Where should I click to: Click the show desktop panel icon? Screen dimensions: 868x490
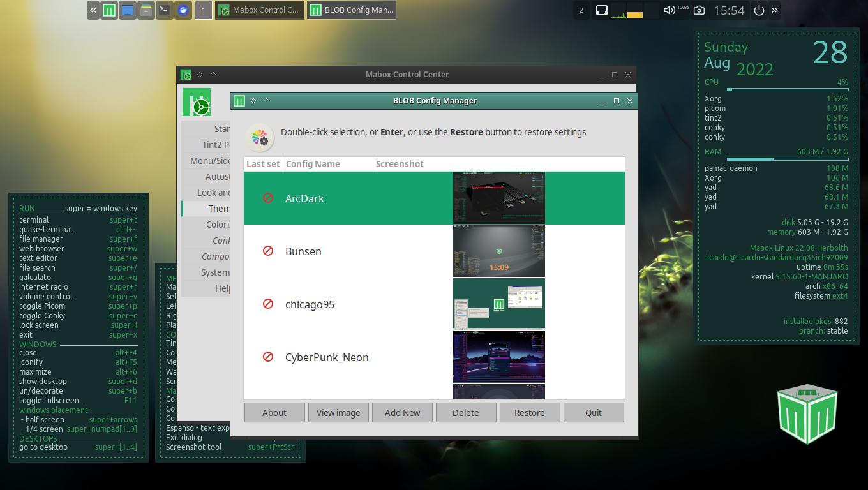[128, 10]
